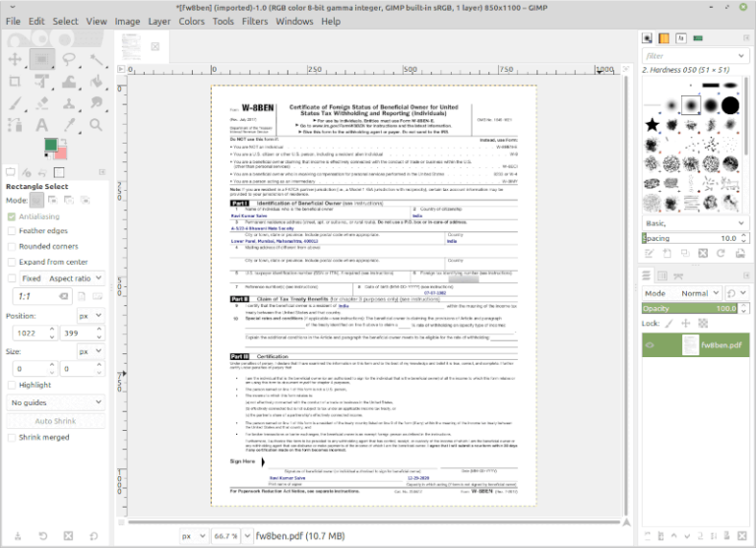Click the green foreground color swatch
The width and height of the screenshot is (756, 548).
[x=49, y=146]
